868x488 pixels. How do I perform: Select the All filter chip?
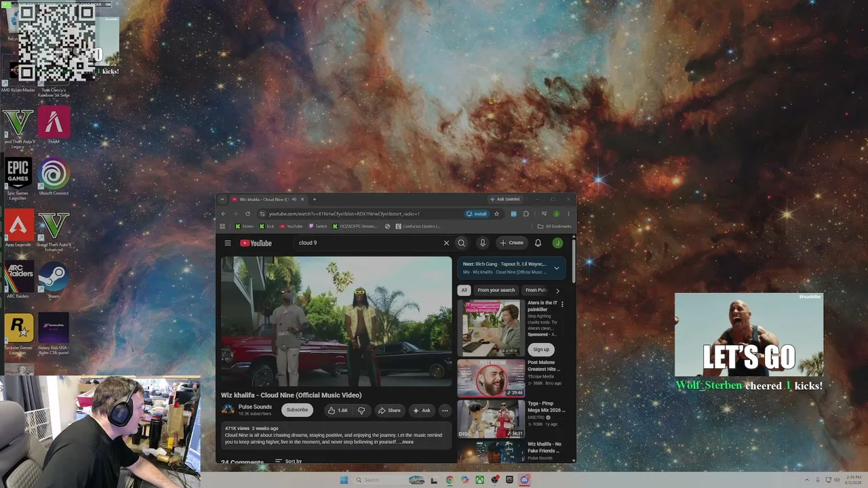(x=465, y=290)
